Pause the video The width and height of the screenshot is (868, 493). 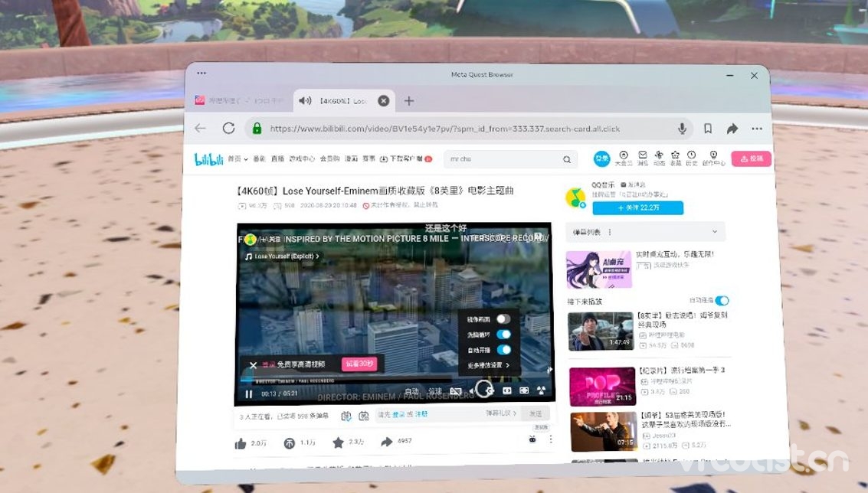248,394
